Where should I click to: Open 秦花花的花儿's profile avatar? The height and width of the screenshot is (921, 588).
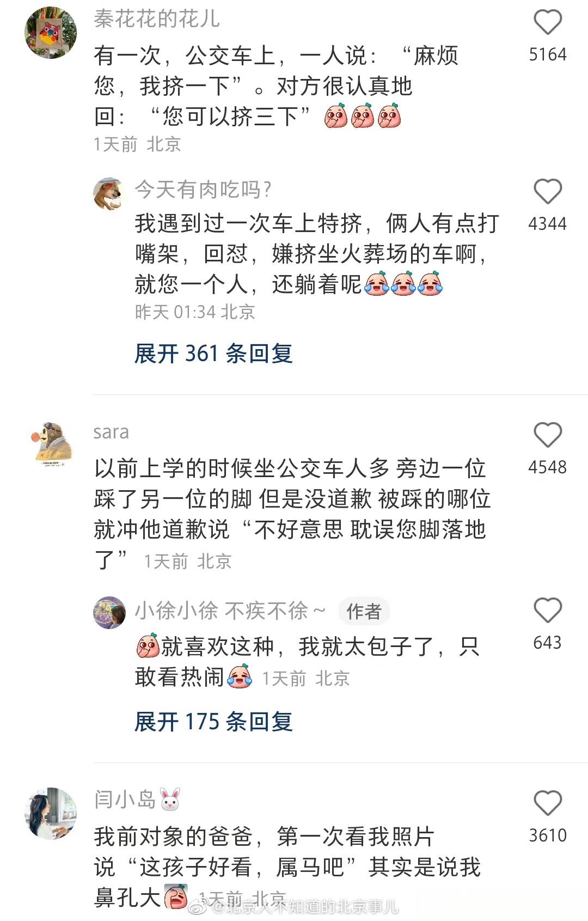(x=51, y=32)
